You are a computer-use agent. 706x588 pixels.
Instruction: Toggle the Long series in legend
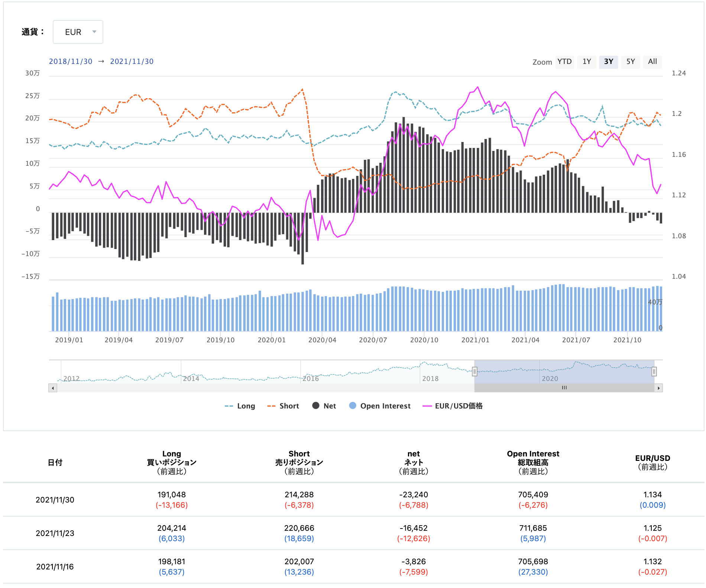coord(240,406)
